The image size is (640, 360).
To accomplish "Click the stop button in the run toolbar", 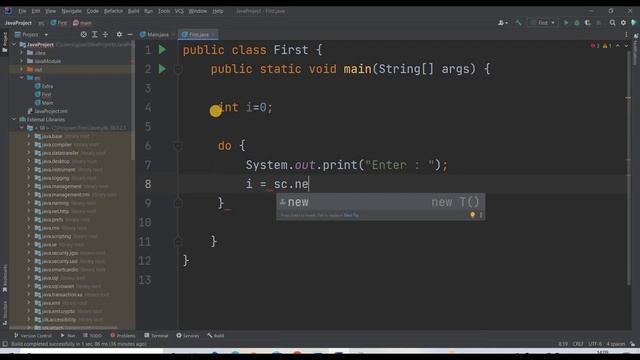I will point(598,23).
